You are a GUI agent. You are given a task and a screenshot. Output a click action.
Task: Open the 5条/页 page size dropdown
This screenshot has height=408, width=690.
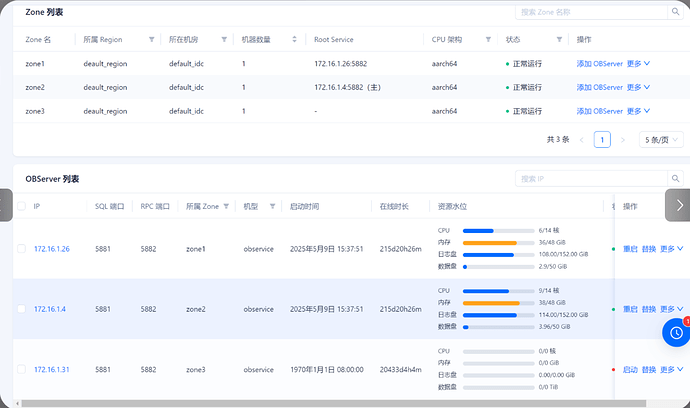point(661,140)
